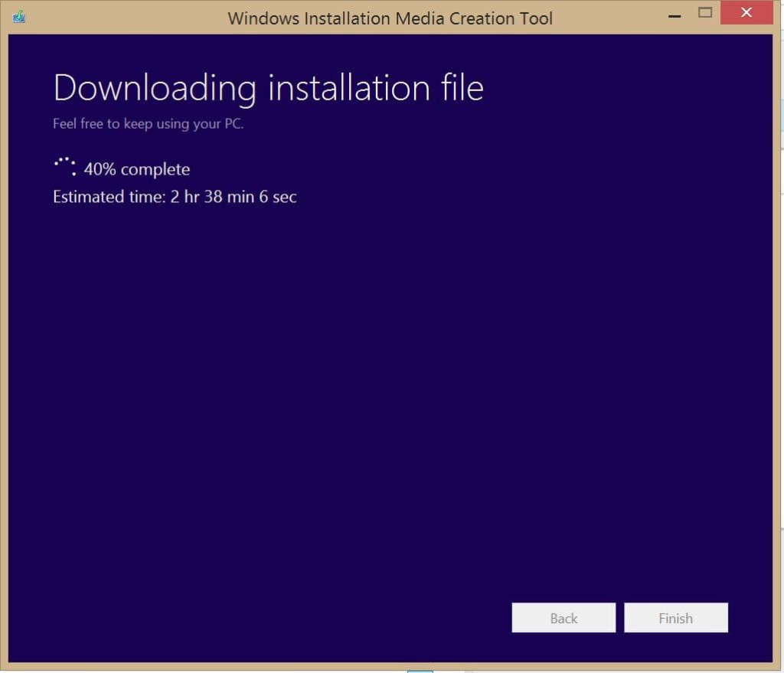Click the 'Estimated time: 2 hr 38 min 6 sec' text
Screen dimensions: 784x673
pyautogui.click(x=175, y=197)
